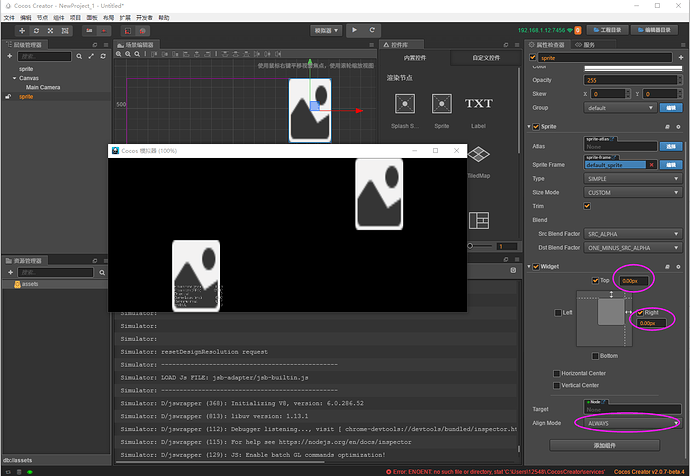Collapse the Canvas node in hierarchy
The height and width of the screenshot is (476, 690).
pyautogui.click(x=15, y=78)
